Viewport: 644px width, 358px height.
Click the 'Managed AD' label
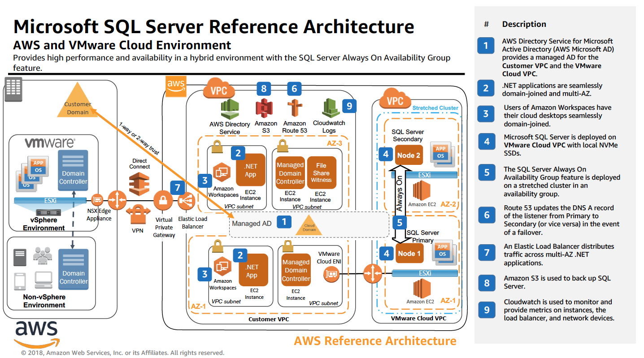click(252, 223)
